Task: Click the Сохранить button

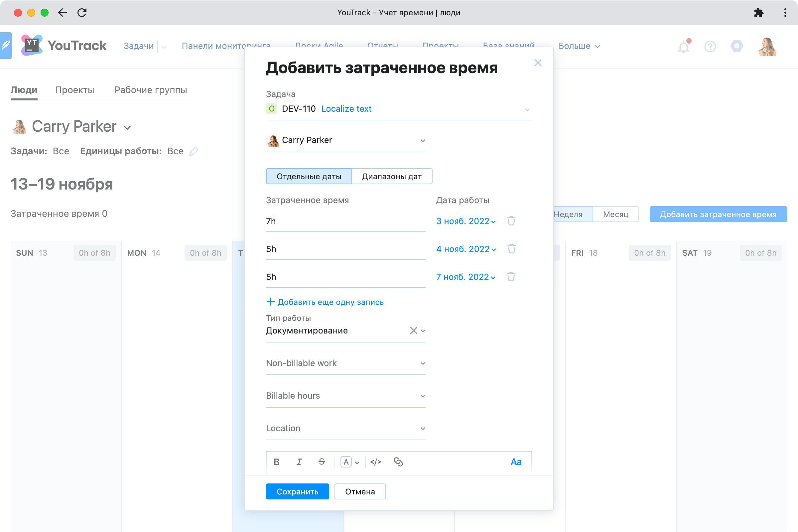Action: tap(297, 491)
